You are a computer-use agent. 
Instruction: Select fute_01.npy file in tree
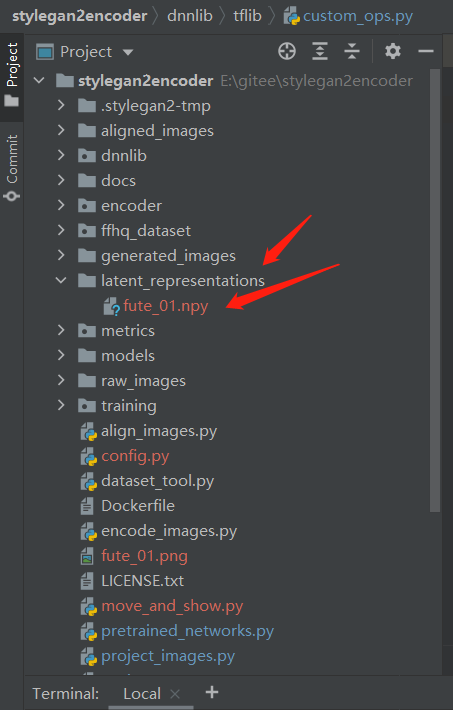tap(165, 306)
